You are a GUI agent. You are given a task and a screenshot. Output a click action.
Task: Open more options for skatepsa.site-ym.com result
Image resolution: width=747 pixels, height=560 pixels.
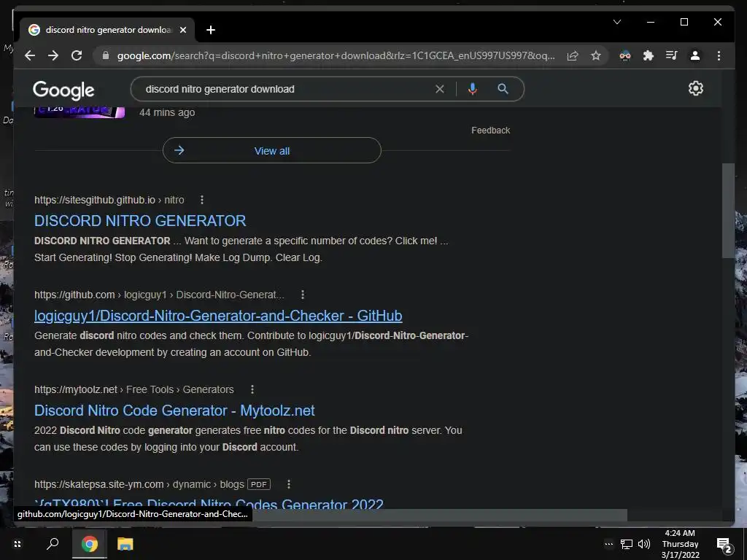pyautogui.click(x=289, y=484)
